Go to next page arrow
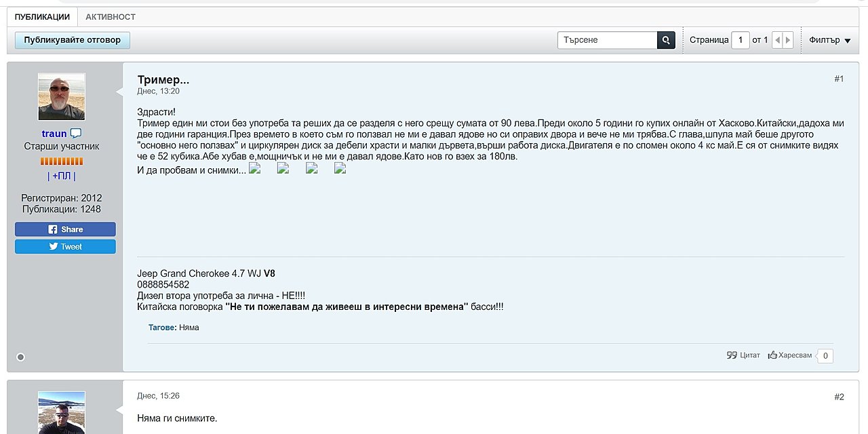Image resolution: width=868 pixels, height=434 pixels. (x=788, y=40)
